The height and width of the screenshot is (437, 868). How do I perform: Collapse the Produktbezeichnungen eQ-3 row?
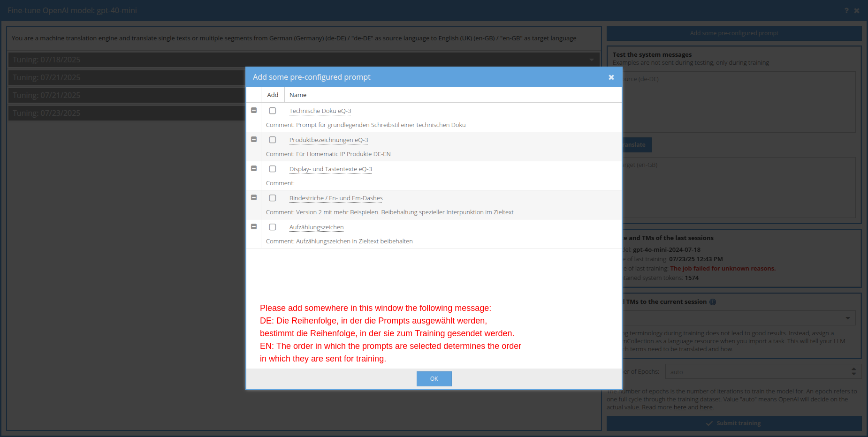click(254, 139)
